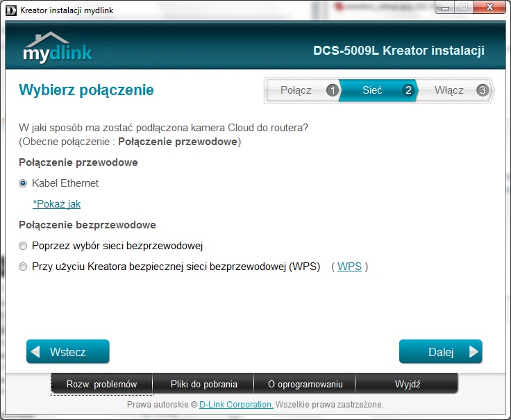The image size is (511, 420).
Task: Click the Obecne połączenie status line
Action: click(130, 142)
